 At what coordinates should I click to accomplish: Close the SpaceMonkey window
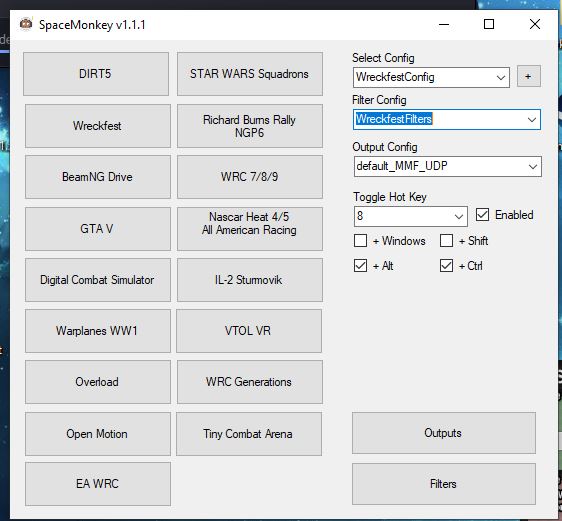click(x=535, y=24)
